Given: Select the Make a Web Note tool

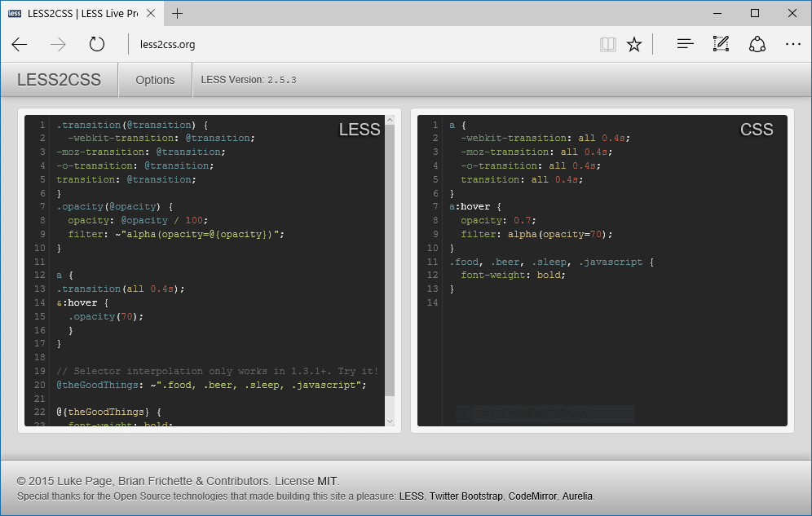Looking at the screenshot, I should pos(721,44).
